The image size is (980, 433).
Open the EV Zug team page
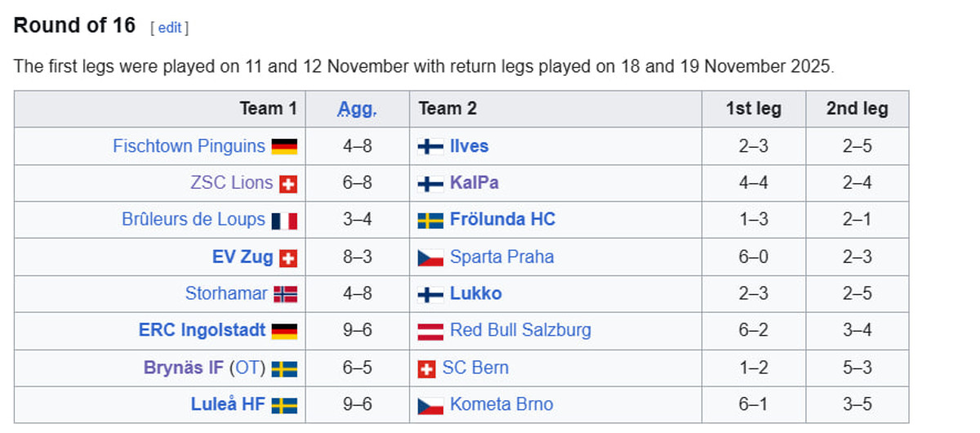[243, 257]
